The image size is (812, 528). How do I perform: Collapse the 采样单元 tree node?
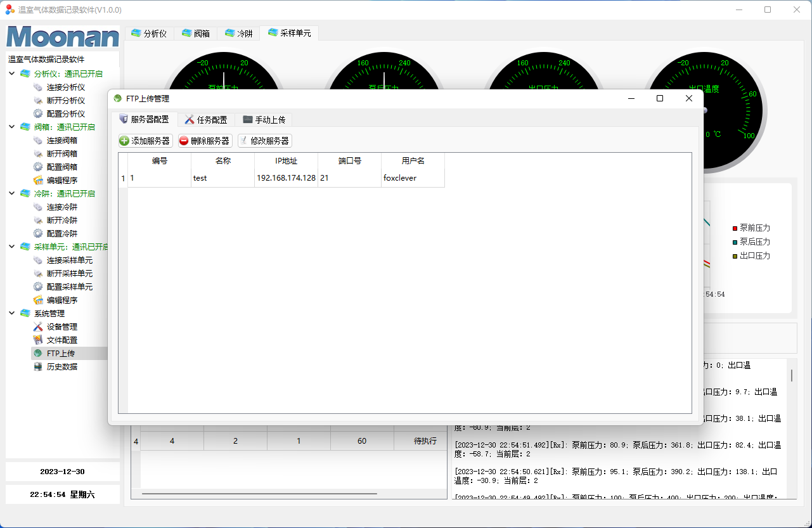click(x=12, y=247)
